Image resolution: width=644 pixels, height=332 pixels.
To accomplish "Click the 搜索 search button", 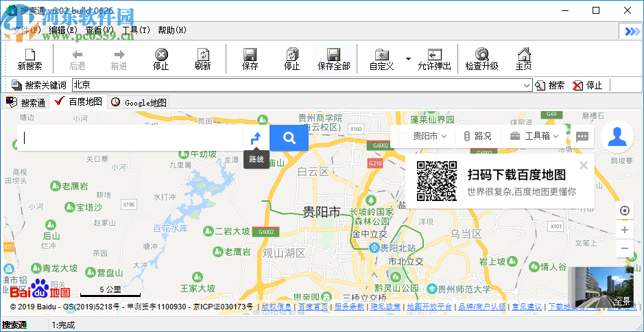I will click(550, 86).
